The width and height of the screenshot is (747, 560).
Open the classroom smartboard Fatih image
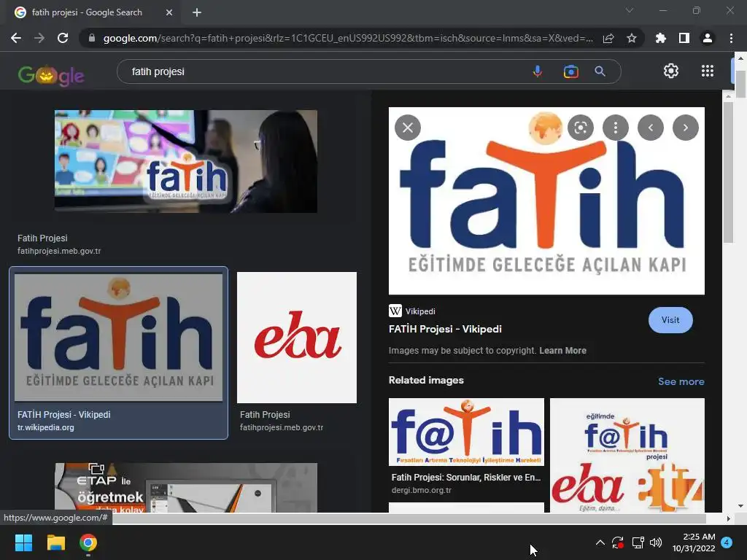[x=186, y=161]
